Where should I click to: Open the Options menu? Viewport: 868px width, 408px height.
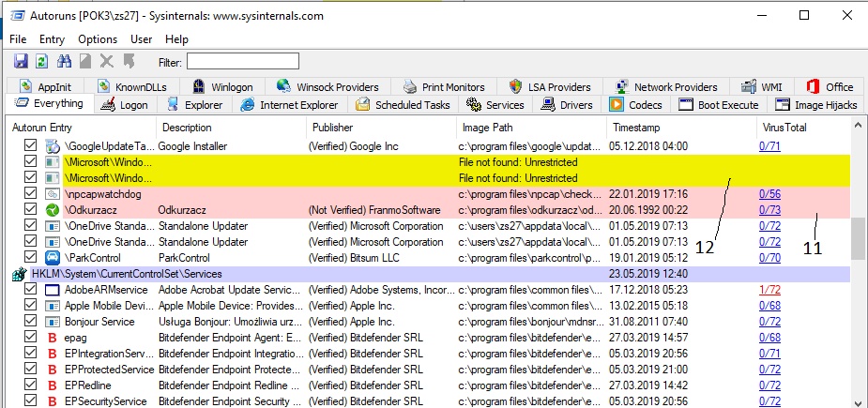point(98,39)
